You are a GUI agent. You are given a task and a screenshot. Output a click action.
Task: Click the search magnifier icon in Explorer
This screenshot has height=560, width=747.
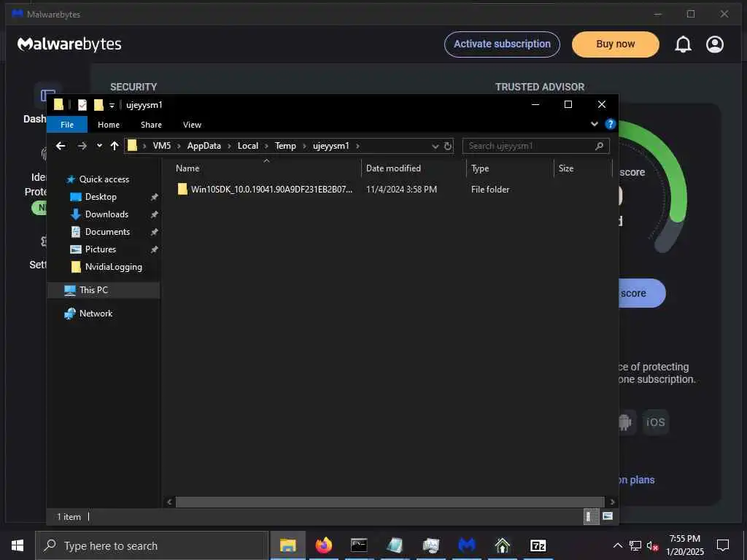coord(600,146)
